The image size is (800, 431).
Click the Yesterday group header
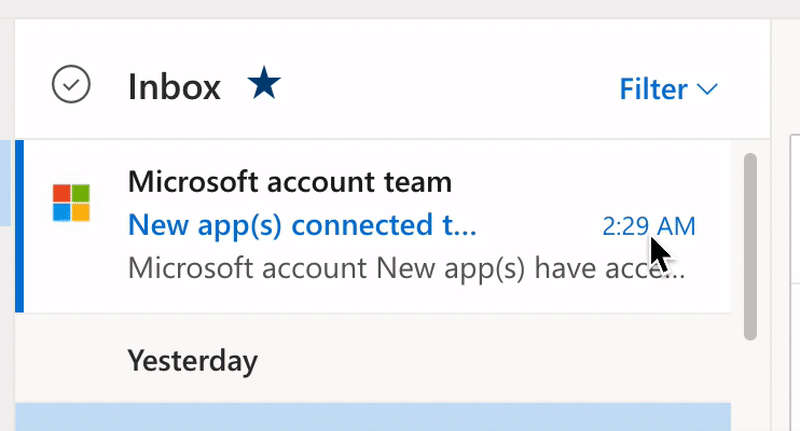point(192,361)
